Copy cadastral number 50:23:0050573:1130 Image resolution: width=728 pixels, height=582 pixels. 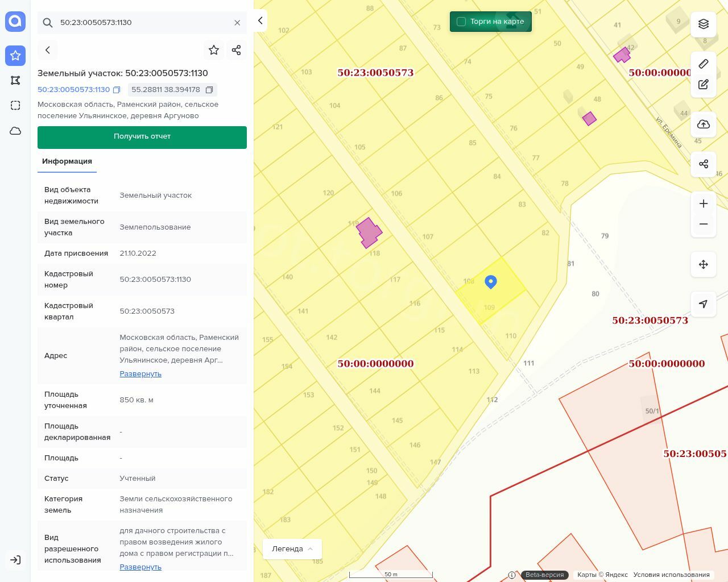(x=117, y=90)
